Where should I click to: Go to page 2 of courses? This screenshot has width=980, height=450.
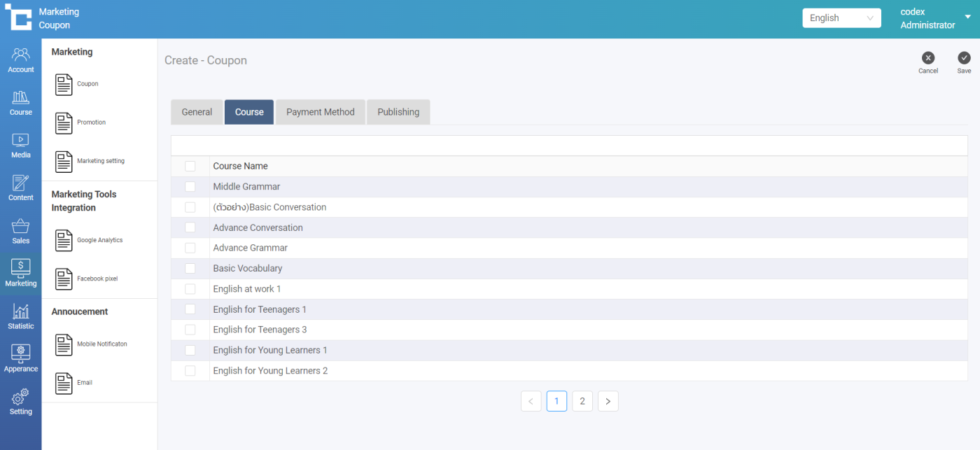pos(582,401)
